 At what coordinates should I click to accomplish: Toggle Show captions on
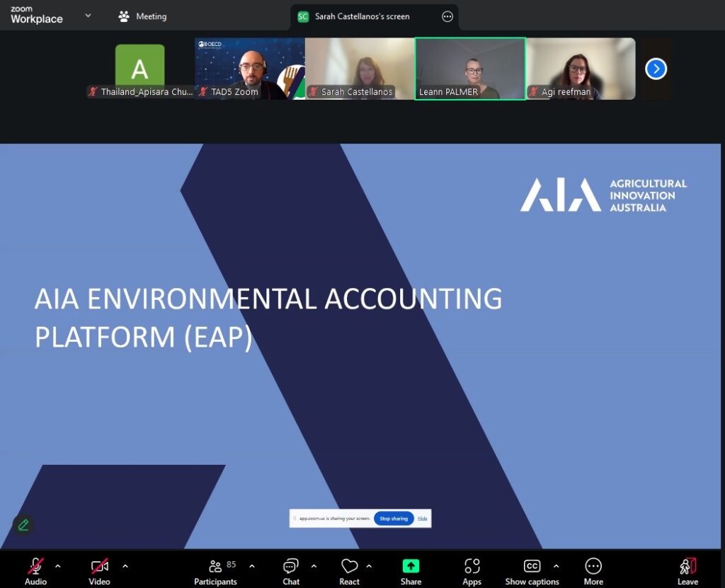532,567
